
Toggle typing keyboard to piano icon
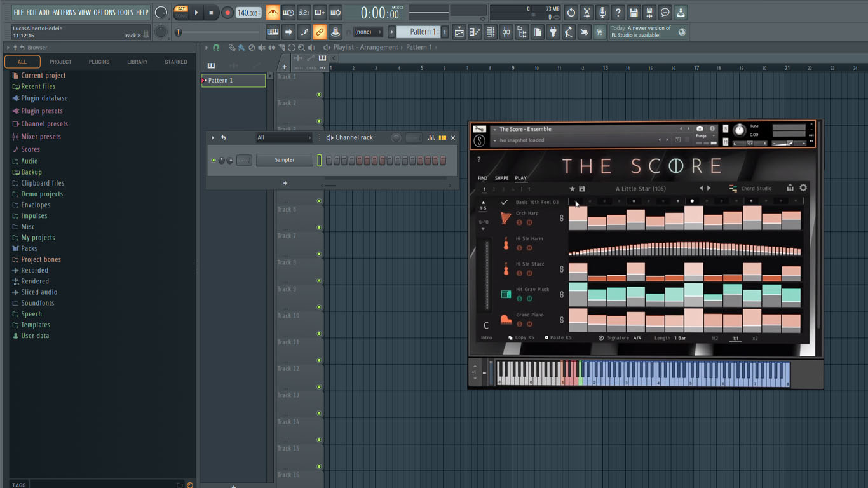[x=273, y=32]
